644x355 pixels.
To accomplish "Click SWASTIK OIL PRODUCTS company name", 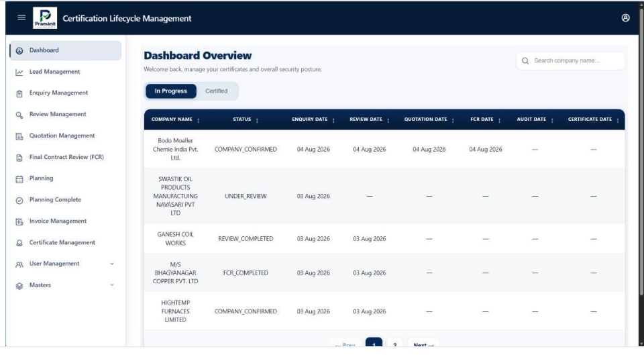I will tap(175, 196).
